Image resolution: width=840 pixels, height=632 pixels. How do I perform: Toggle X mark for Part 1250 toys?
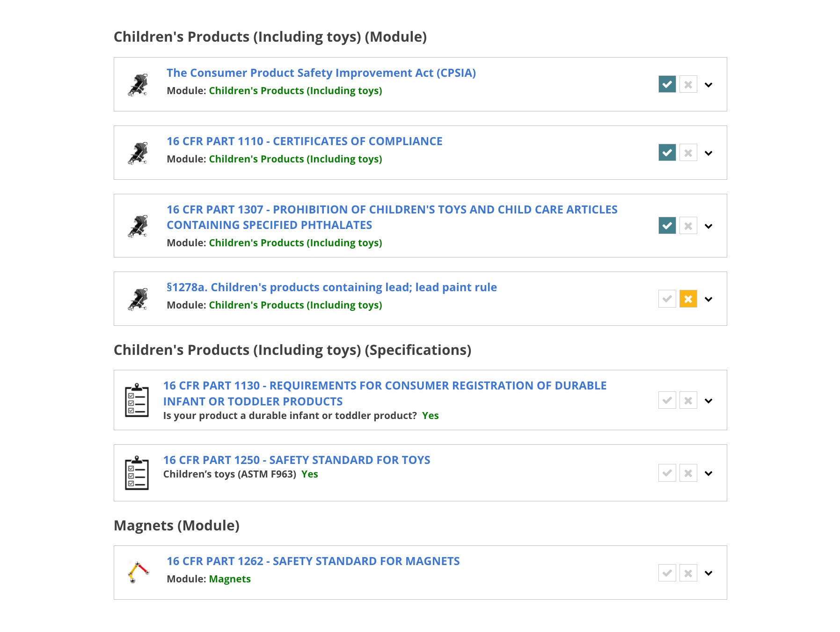688,473
